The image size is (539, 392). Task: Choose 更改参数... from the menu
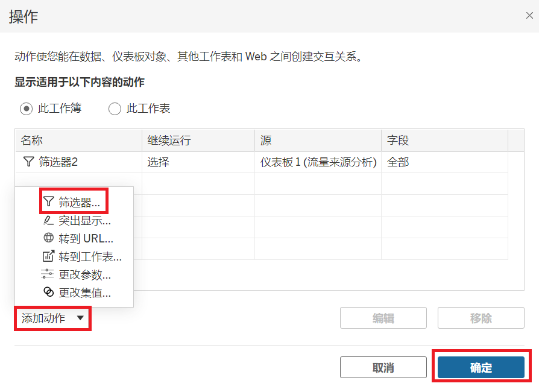74,274
